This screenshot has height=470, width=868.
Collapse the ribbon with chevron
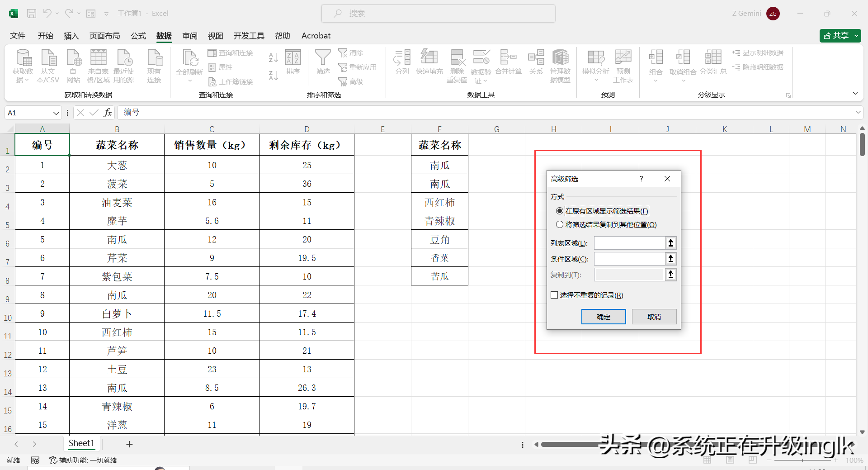click(855, 93)
